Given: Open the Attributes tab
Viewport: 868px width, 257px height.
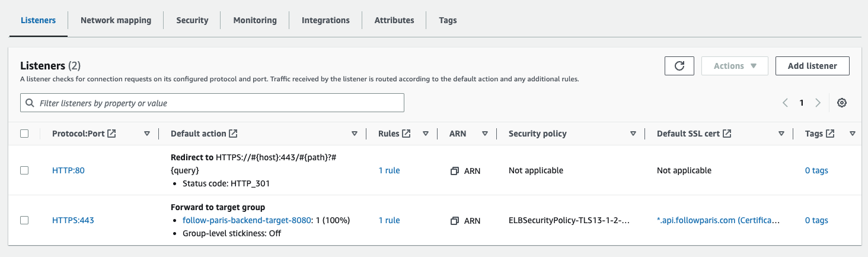Looking at the screenshot, I should (x=394, y=20).
